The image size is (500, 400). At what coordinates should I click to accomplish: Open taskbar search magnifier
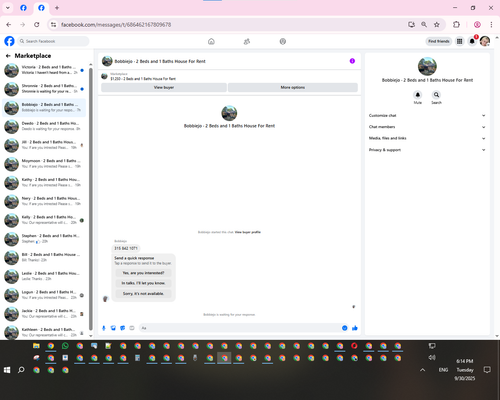pos(21,370)
